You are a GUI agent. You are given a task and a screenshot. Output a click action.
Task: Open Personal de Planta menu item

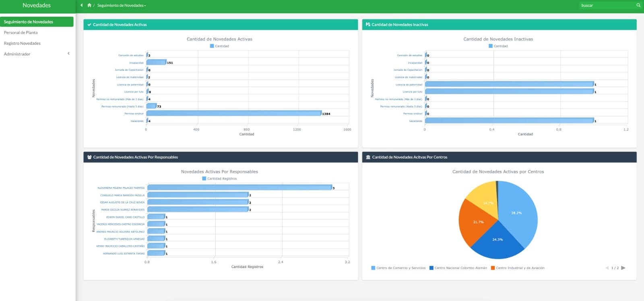pos(21,33)
